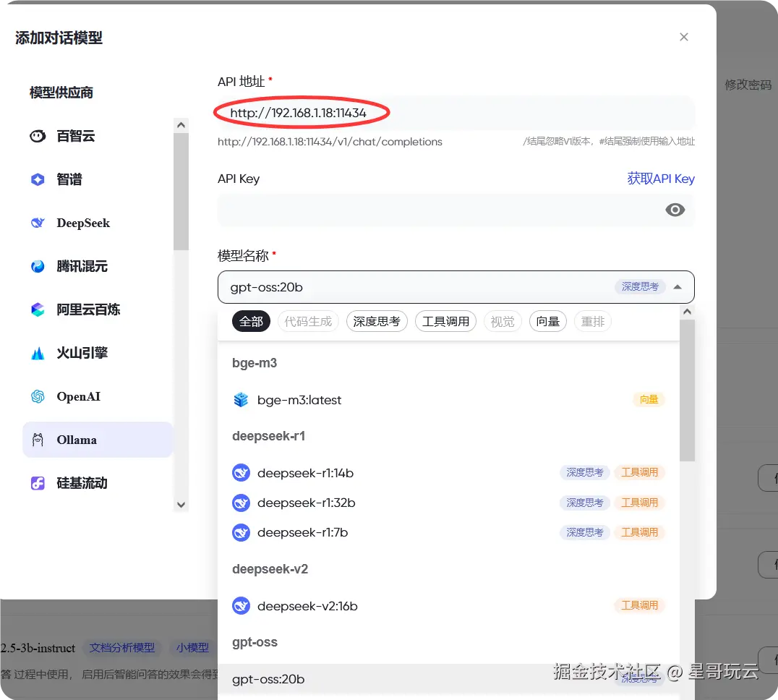Click 深度思考 badge inside model name box
Image resolution: width=778 pixels, height=700 pixels.
pyautogui.click(x=640, y=287)
